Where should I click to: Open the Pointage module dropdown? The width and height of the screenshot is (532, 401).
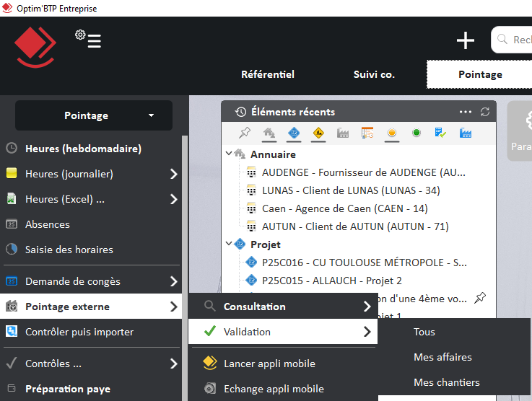tap(94, 115)
